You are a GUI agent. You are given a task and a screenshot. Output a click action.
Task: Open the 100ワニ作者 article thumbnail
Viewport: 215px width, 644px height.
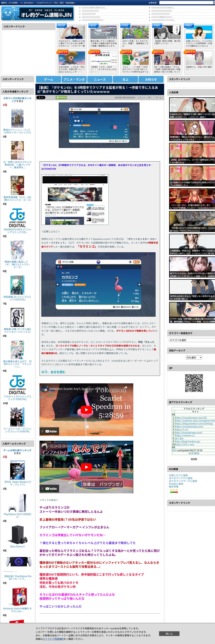tap(135, 32)
